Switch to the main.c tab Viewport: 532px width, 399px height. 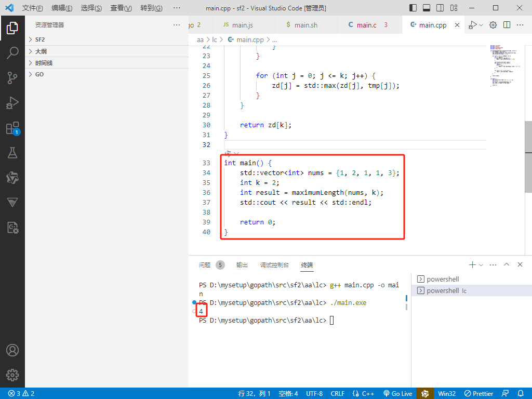371,25
